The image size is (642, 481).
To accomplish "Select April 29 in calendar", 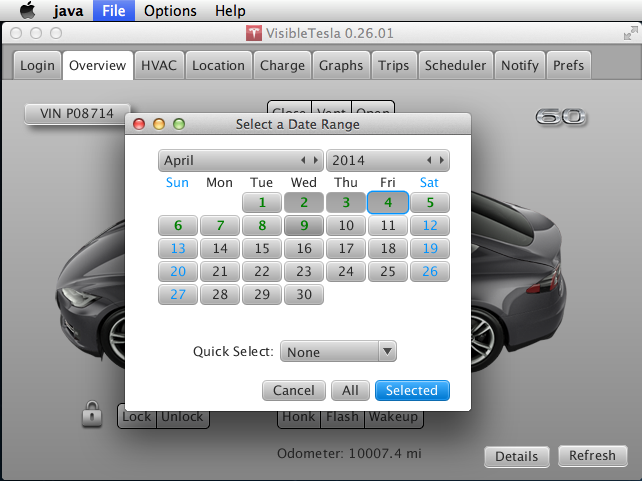I will pos(262,294).
